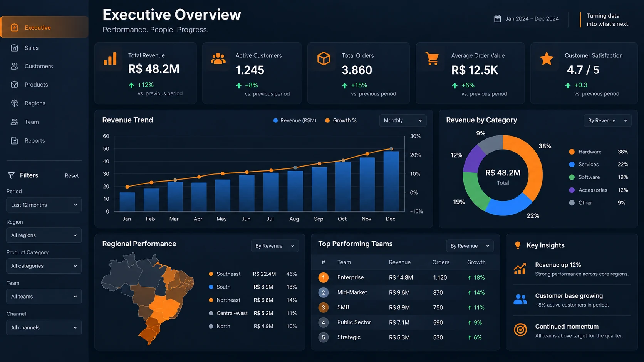Click the Team people icon in sidebar

click(x=15, y=122)
